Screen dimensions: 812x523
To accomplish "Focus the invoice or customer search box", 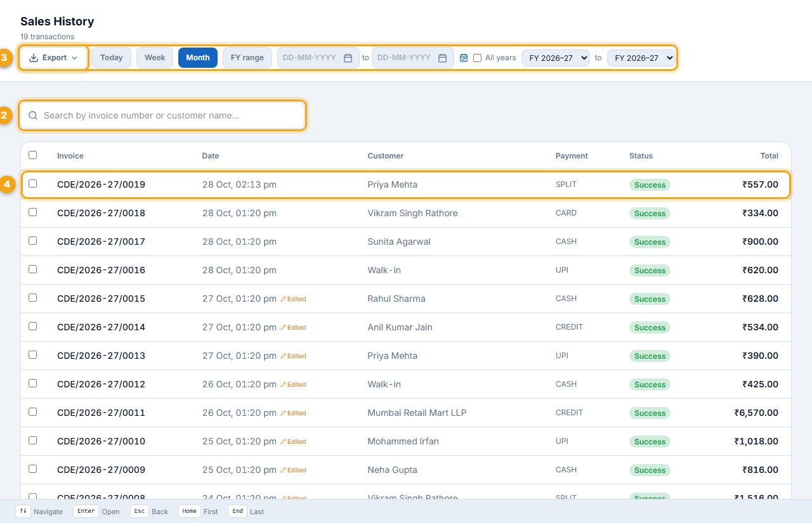I will [162, 115].
